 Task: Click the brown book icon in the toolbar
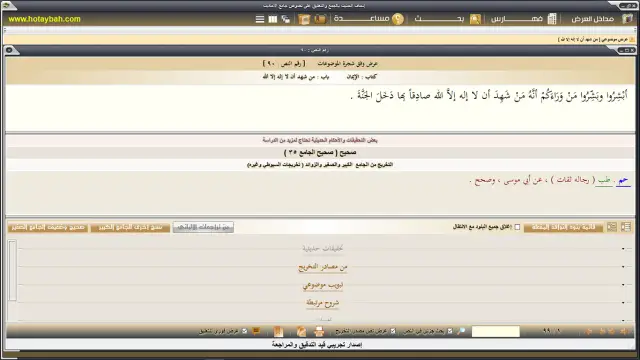pyautogui.click(x=320, y=19)
